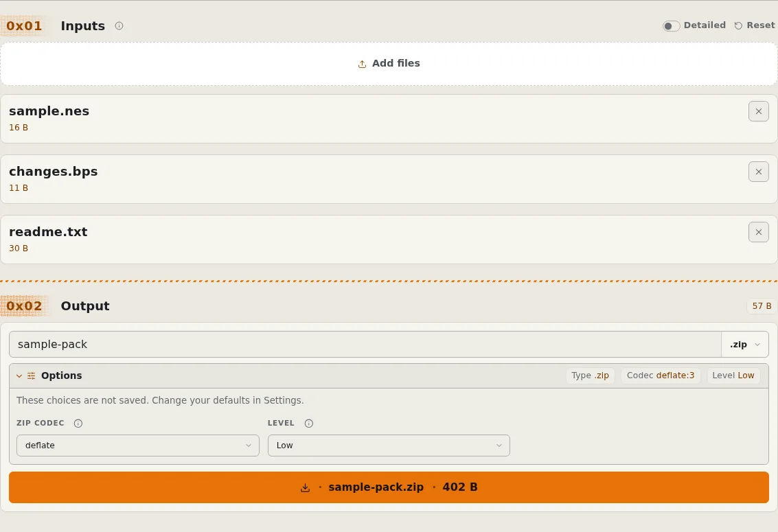Viewport: 778px width, 532px height.
Task: Remove readme.txt from inputs
Action: coord(758,232)
